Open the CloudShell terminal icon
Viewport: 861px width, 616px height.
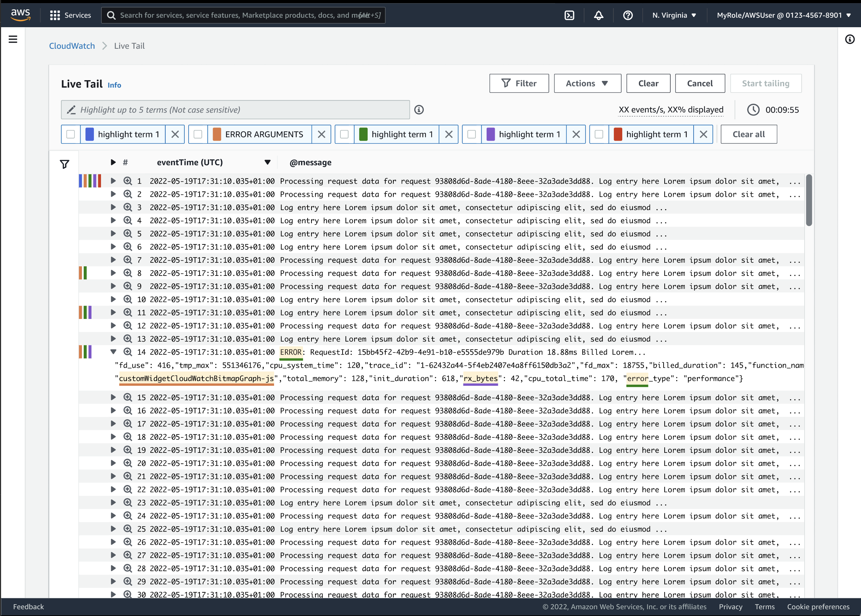coord(569,15)
